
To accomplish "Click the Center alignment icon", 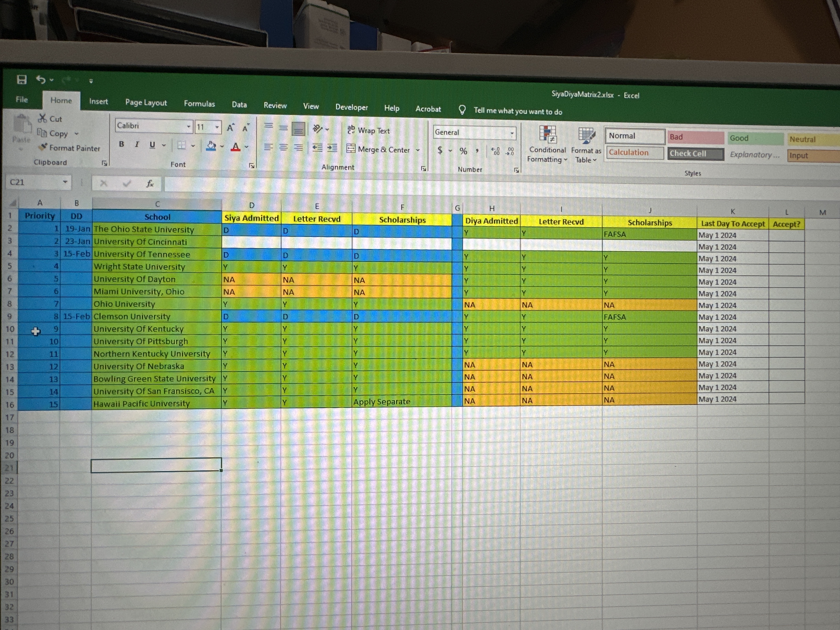I will click(x=283, y=147).
